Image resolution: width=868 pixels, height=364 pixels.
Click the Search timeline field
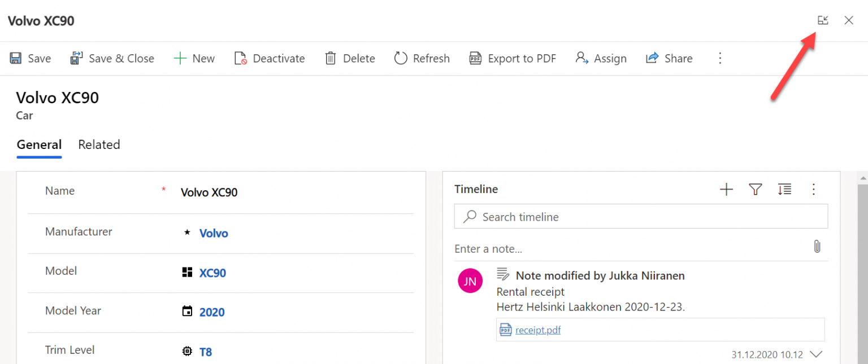click(x=641, y=217)
